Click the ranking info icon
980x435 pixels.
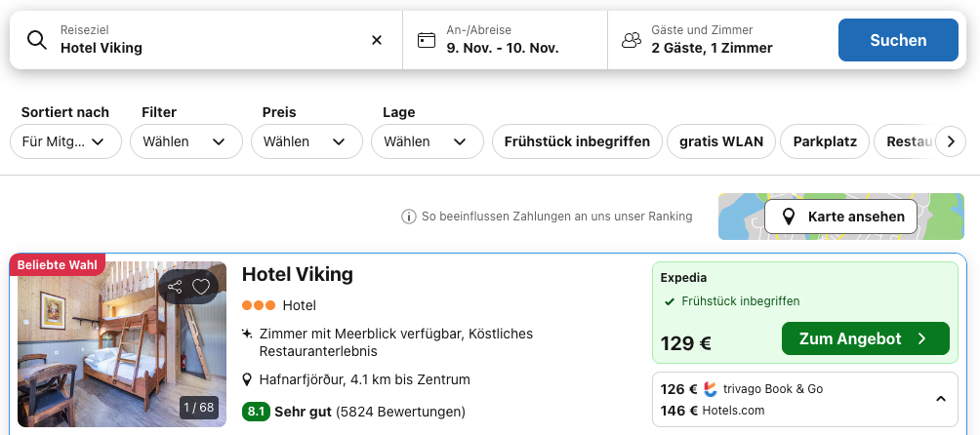click(409, 217)
